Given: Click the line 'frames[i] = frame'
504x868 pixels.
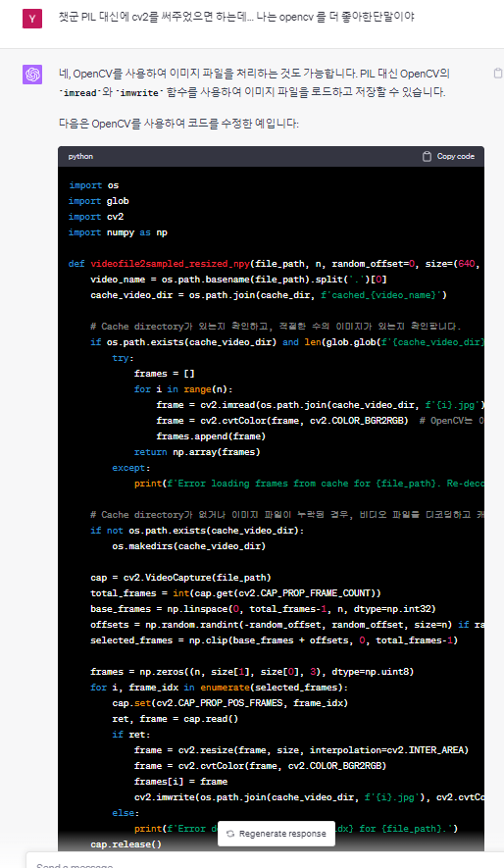Looking at the screenshot, I should [180, 782].
